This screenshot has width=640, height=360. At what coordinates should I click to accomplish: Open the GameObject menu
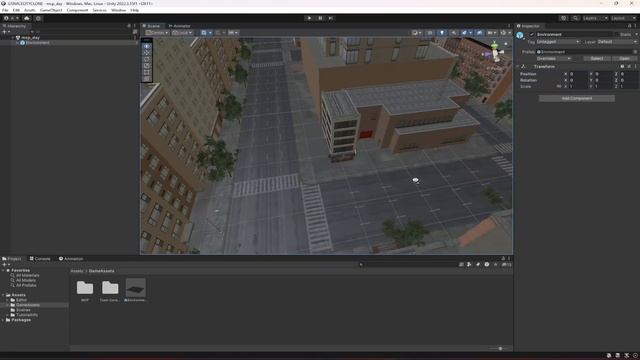pyautogui.click(x=51, y=10)
